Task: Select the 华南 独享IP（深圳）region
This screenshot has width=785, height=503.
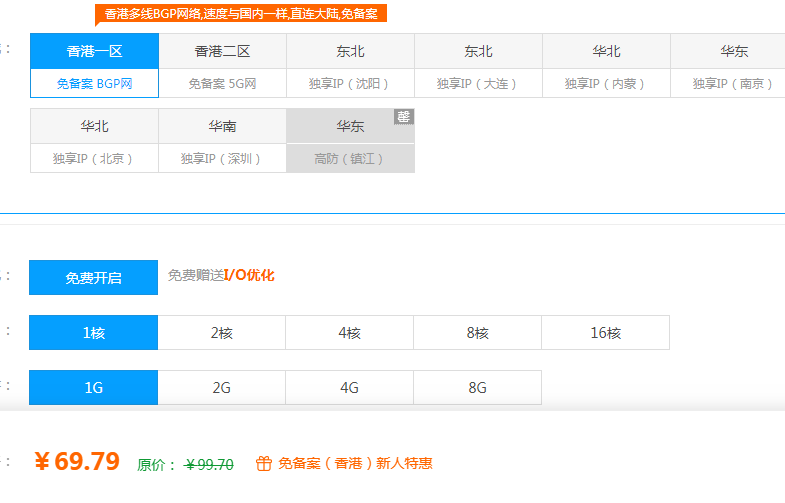Action: pos(222,141)
